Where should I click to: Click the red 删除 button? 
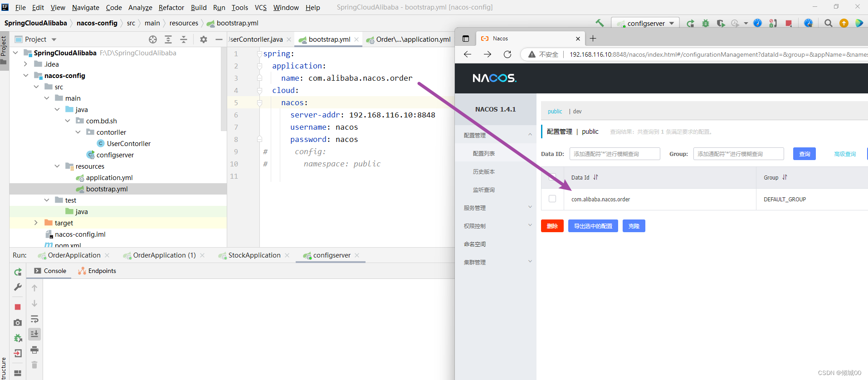tap(552, 226)
